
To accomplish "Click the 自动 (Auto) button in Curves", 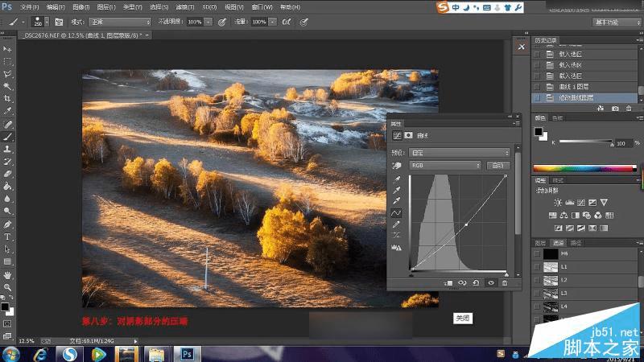I will (x=497, y=165).
